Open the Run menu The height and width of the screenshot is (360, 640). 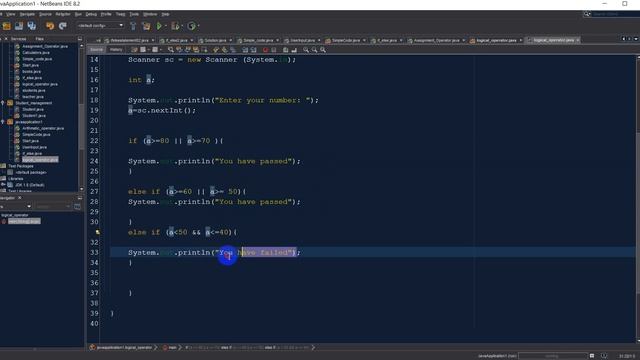(x=78, y=14)
